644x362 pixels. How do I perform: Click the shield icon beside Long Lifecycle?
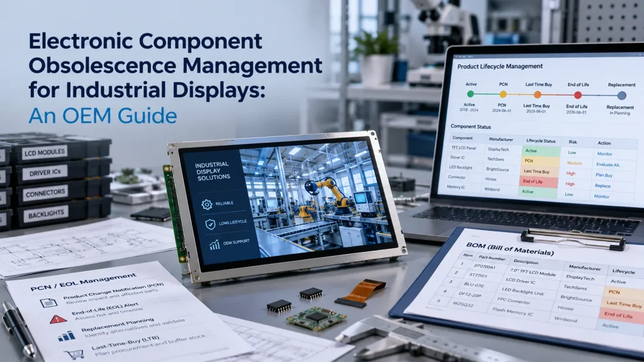click(x=210, y=224)
